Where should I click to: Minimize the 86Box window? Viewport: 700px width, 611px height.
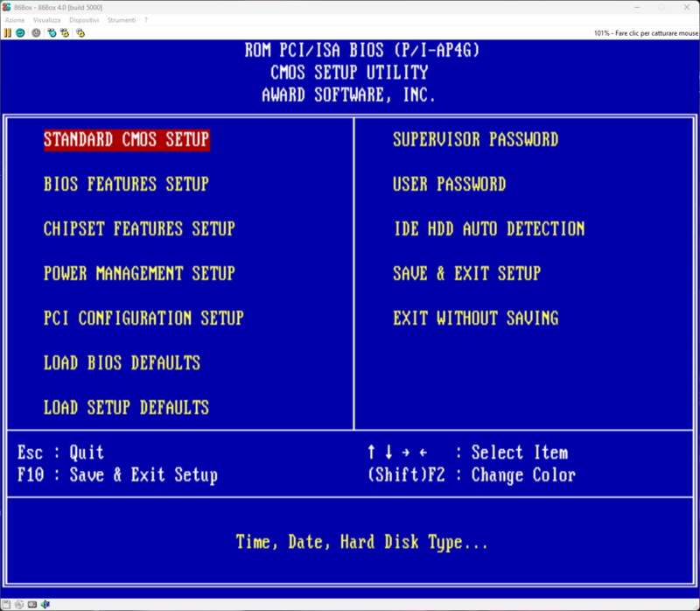[x=637, y=7]
